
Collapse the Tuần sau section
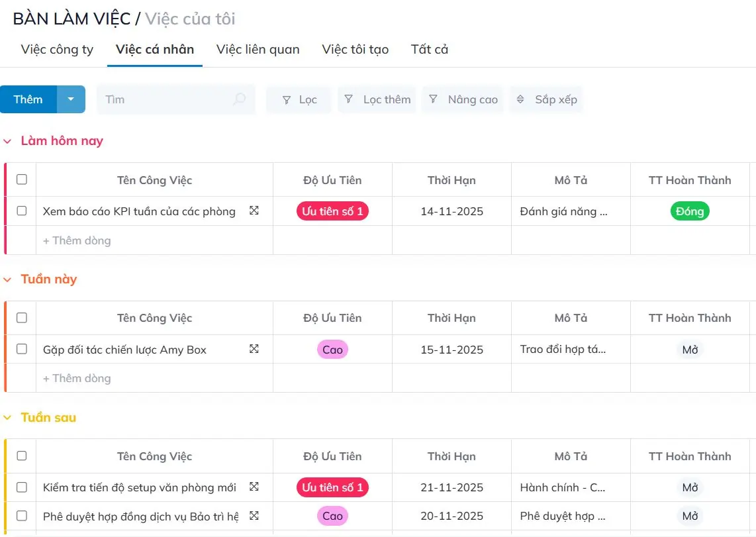tap(7, 417)
